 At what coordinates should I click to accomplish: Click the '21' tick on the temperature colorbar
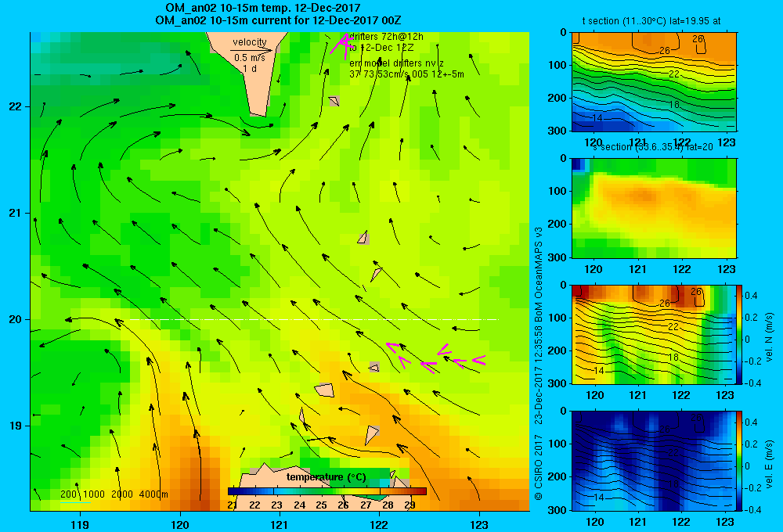click(233, 505)
